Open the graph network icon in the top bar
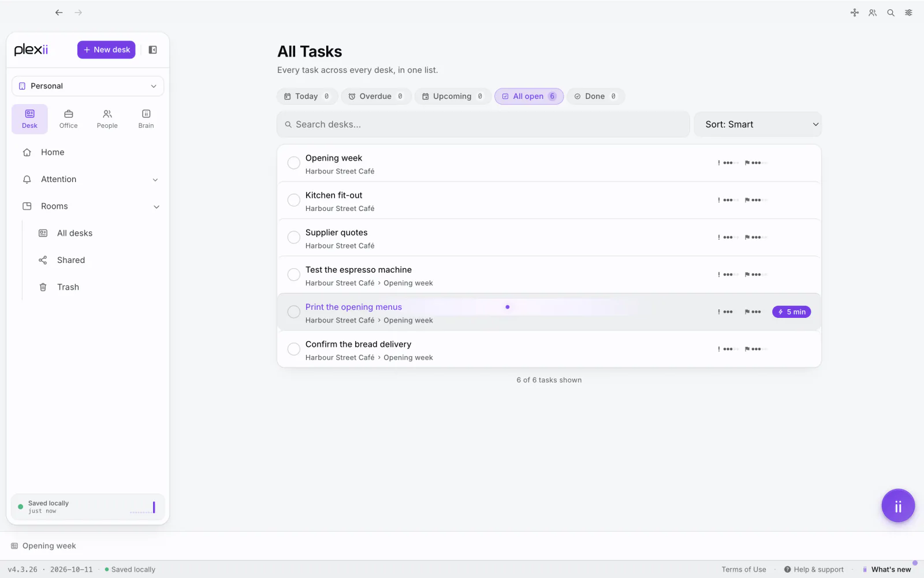 [x=855, y=13]
